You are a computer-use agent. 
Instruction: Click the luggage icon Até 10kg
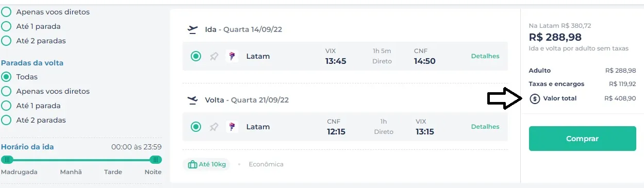click(x=193, y=164)
